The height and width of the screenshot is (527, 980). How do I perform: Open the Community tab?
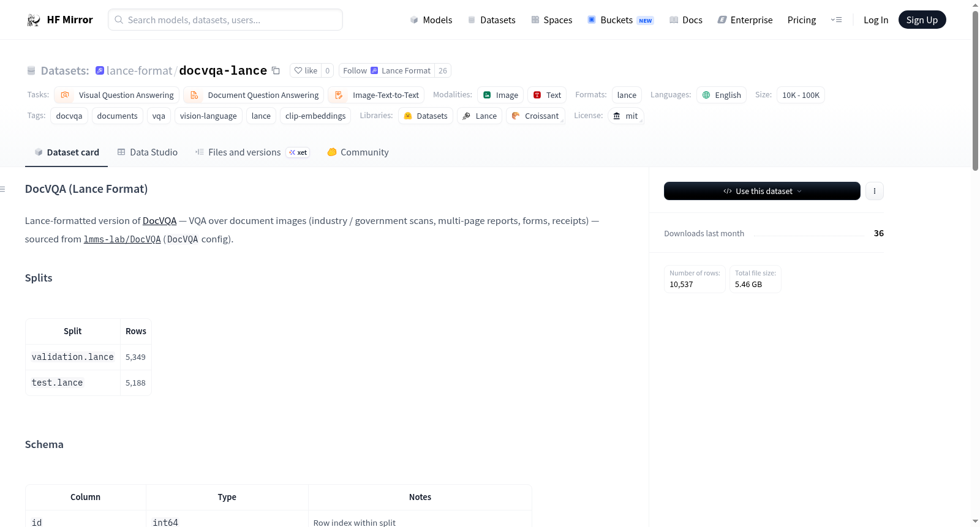click(x=358, y=152)
